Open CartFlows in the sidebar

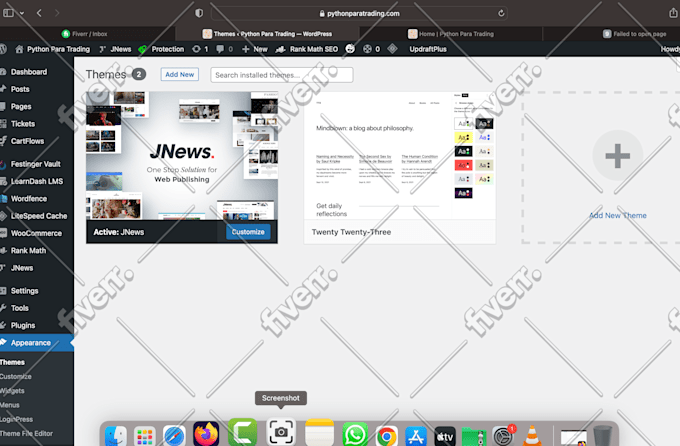27,141
